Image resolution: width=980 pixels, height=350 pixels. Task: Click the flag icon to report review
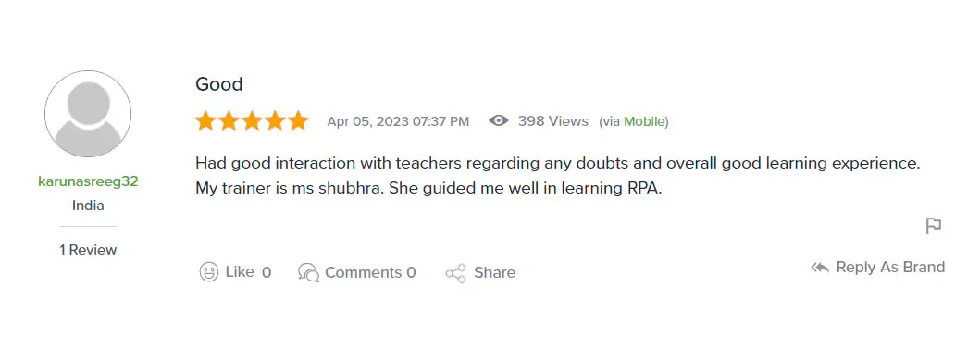point(933,226)
